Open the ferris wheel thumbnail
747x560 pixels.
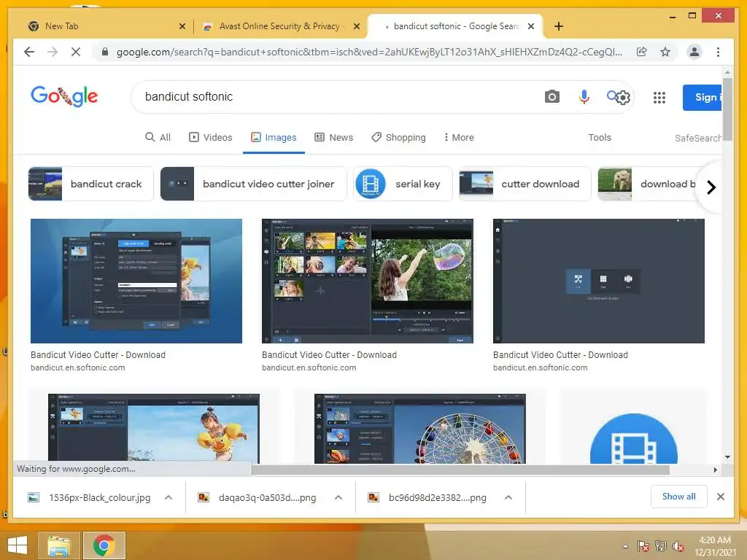tap(420, 429)
